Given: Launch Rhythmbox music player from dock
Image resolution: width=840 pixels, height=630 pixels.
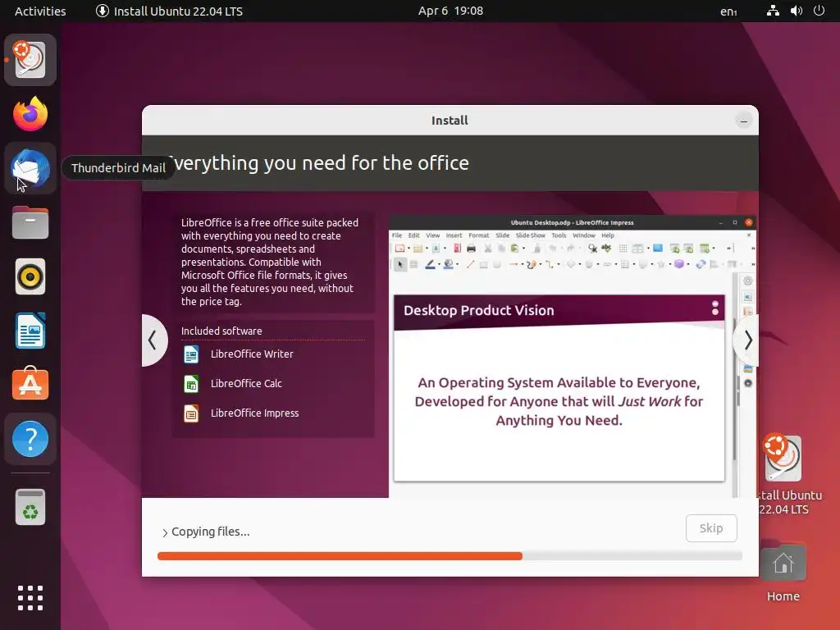Looking at the screenshot, I should 30,276.
